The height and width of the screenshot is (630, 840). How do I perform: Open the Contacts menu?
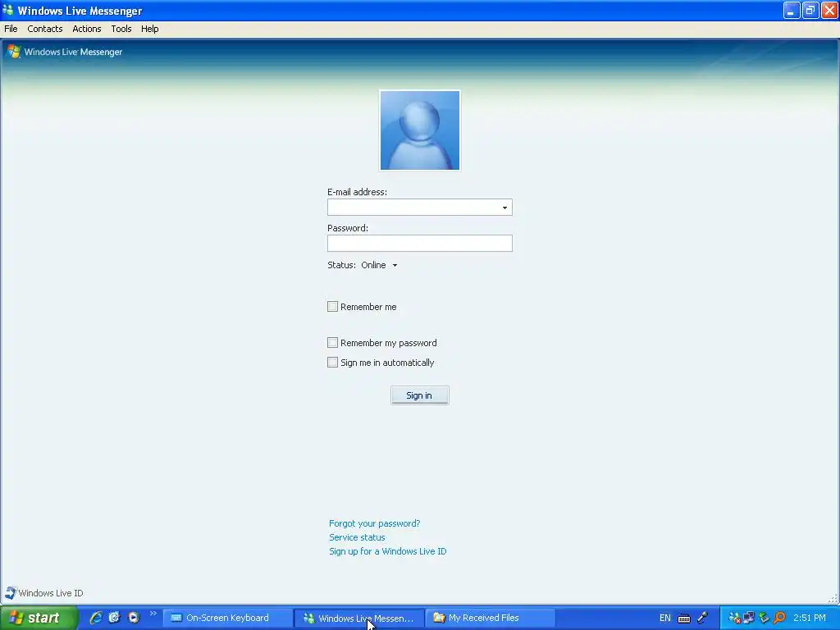(45, 29)
